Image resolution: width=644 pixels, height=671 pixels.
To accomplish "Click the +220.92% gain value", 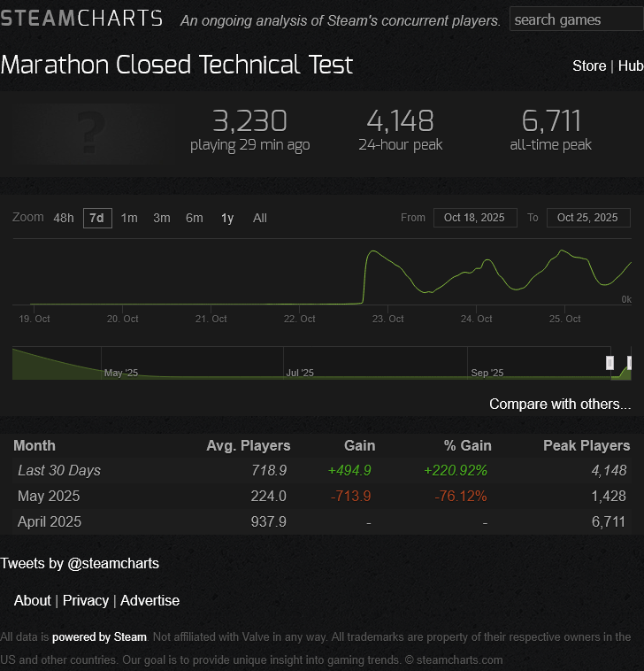I will pos(456,471).
